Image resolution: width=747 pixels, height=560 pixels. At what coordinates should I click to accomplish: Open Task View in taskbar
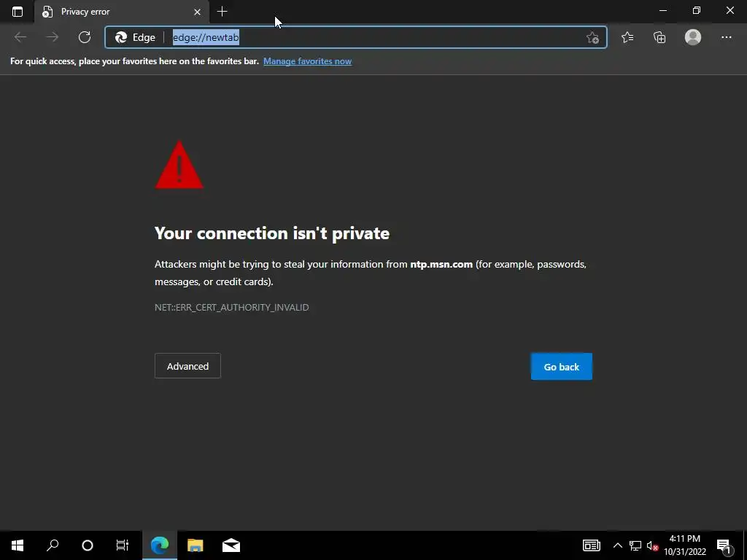(123, 545)
